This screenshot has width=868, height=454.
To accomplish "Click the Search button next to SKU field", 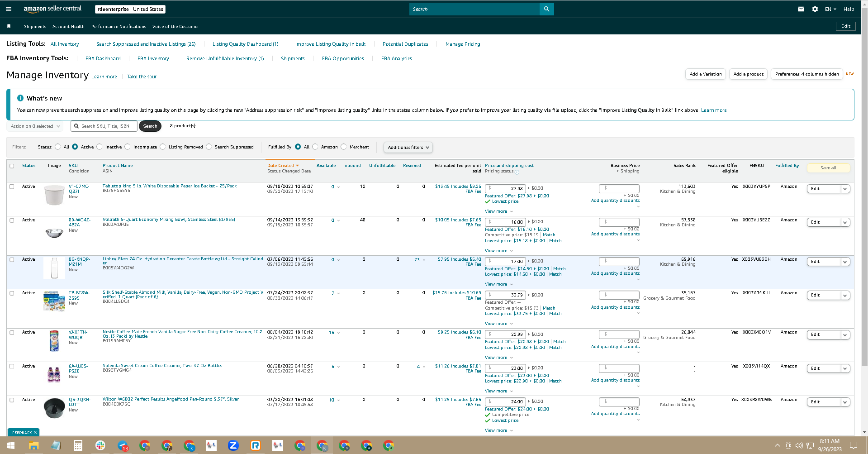I will coord(150,126).
